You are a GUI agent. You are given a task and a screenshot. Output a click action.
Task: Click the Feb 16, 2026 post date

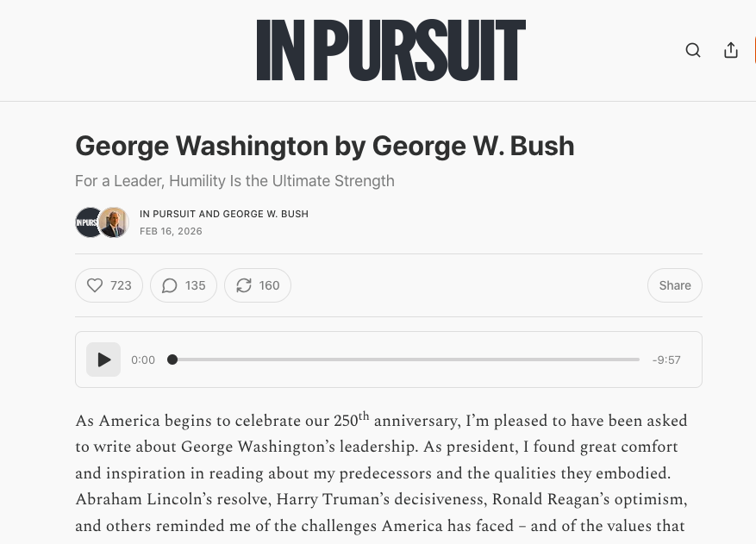tap(171, 231)
